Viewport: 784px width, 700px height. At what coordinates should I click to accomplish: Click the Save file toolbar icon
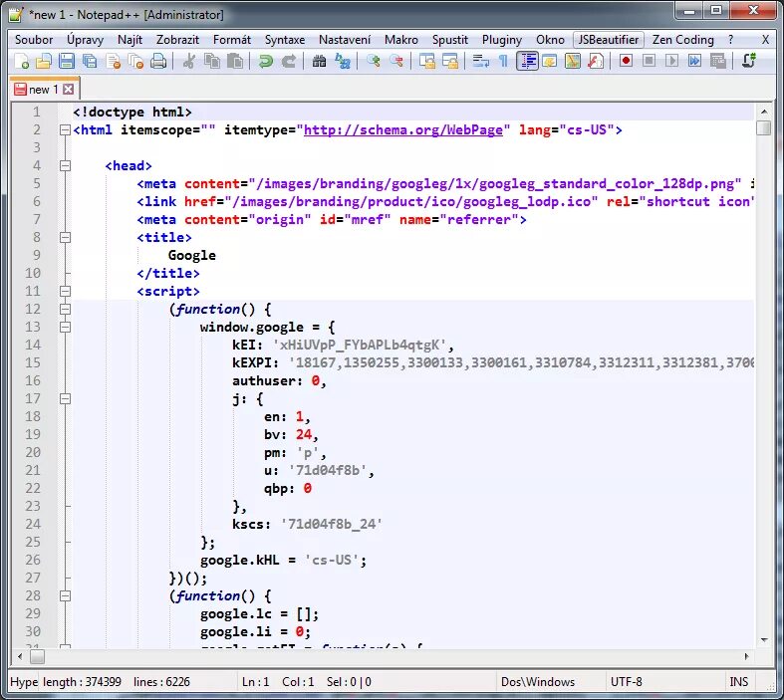(67, 61)
